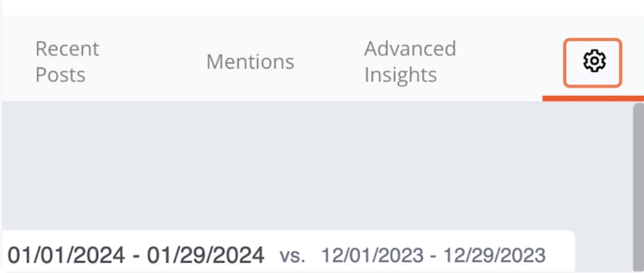
Task: Select the comparison start date 12/01/2023
Action: pos(372,255)
